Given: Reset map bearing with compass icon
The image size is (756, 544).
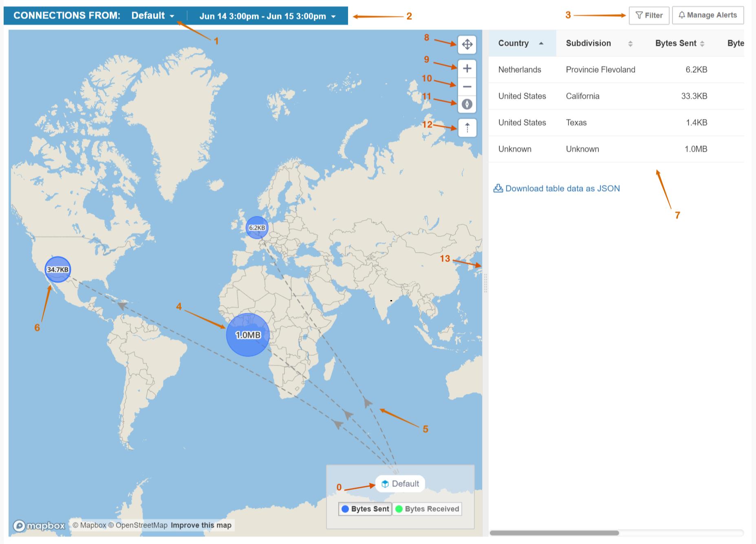Looking at the screenshot, I should [467, 104].
